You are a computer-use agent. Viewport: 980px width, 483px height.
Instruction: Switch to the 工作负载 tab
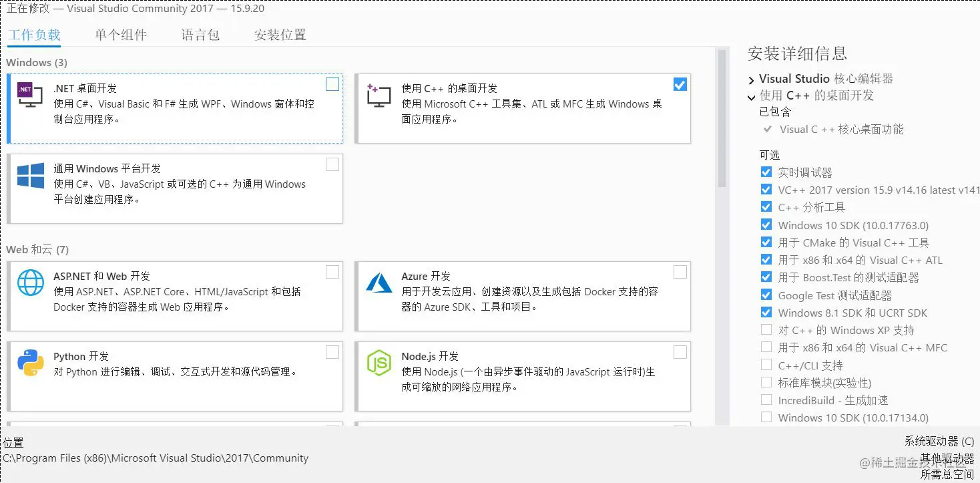(x=34, y=35)
